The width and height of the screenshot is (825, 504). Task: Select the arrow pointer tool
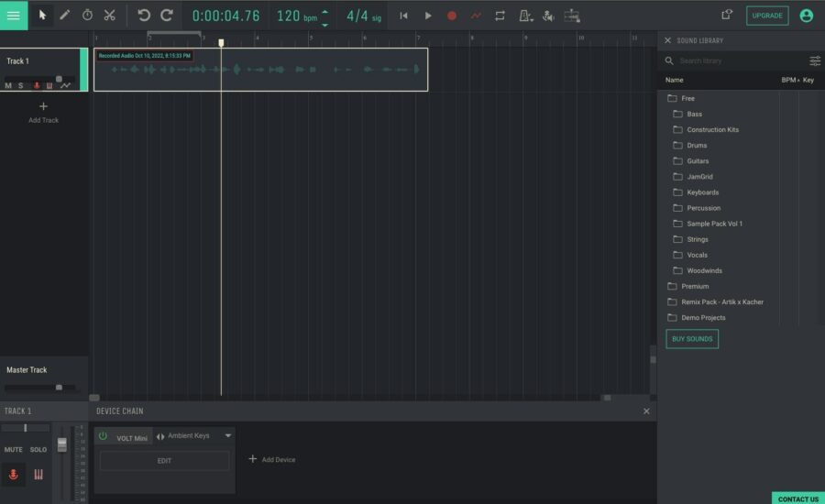[42, 16]
